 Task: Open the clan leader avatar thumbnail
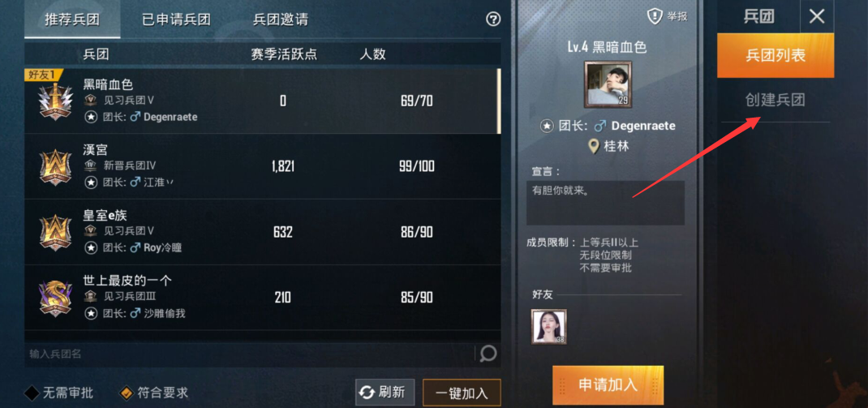[608, 84]
